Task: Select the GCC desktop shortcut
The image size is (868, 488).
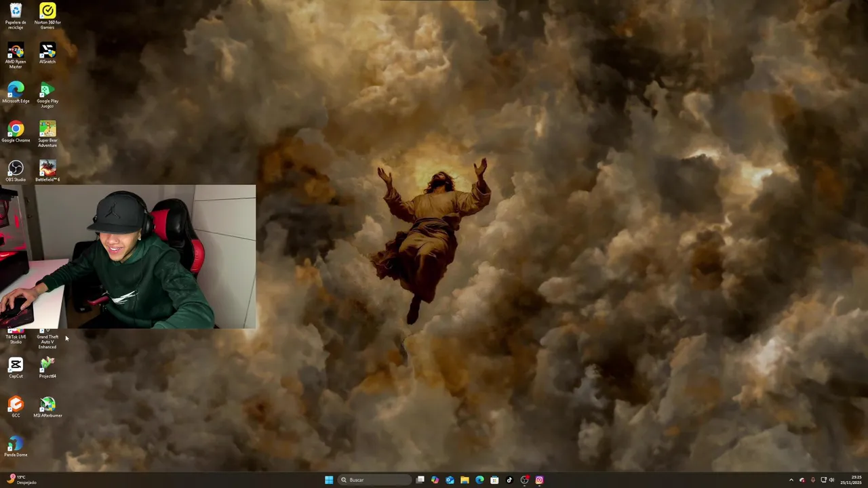Action: [x=16, y=407]
